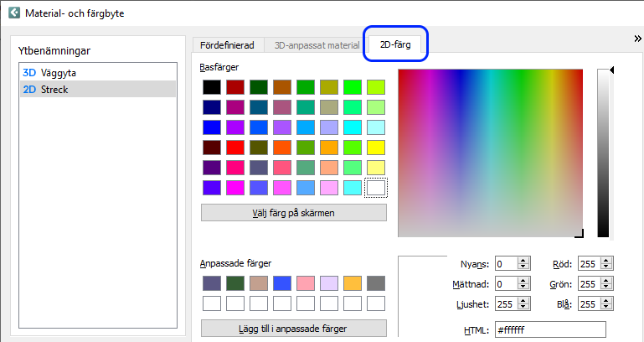Choose the white swatch in Basfärger
The image size is (644, 342).
[376, 188]
